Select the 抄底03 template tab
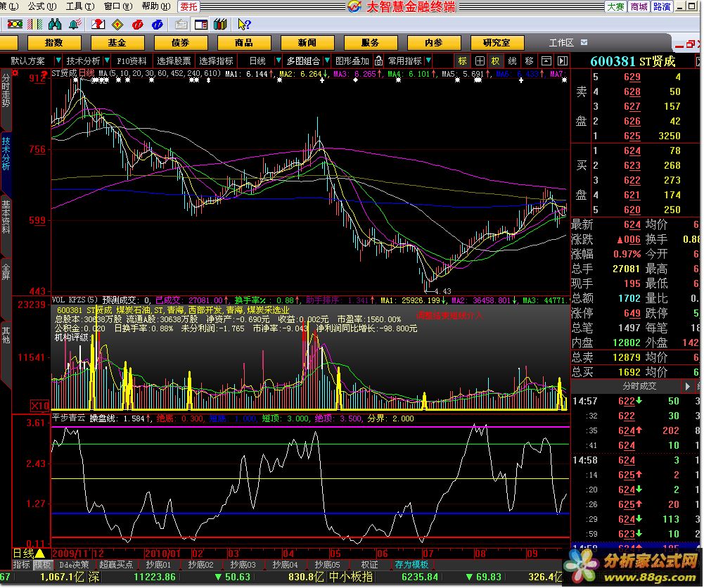This screenshot has height=588, width=704. click(x=243, y=565)
